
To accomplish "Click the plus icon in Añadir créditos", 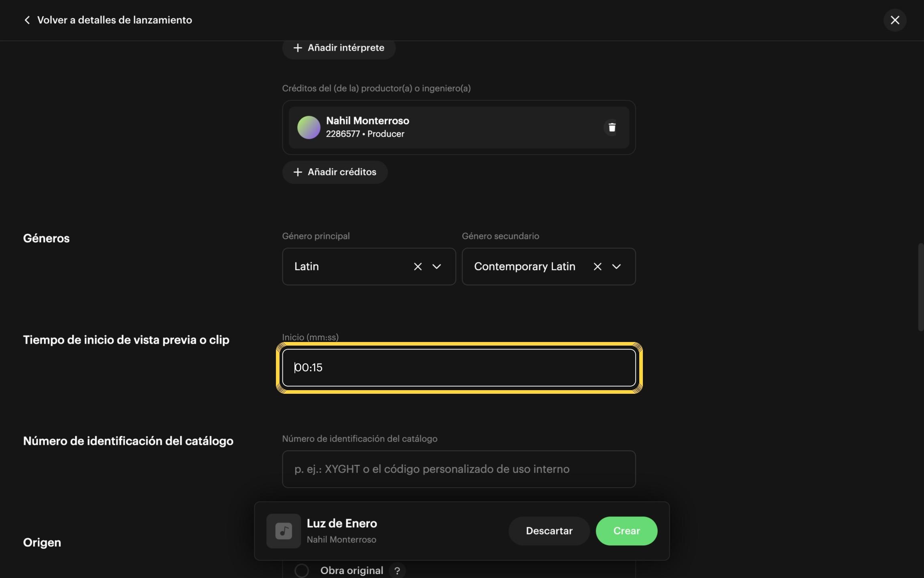I will coord(298,172).
